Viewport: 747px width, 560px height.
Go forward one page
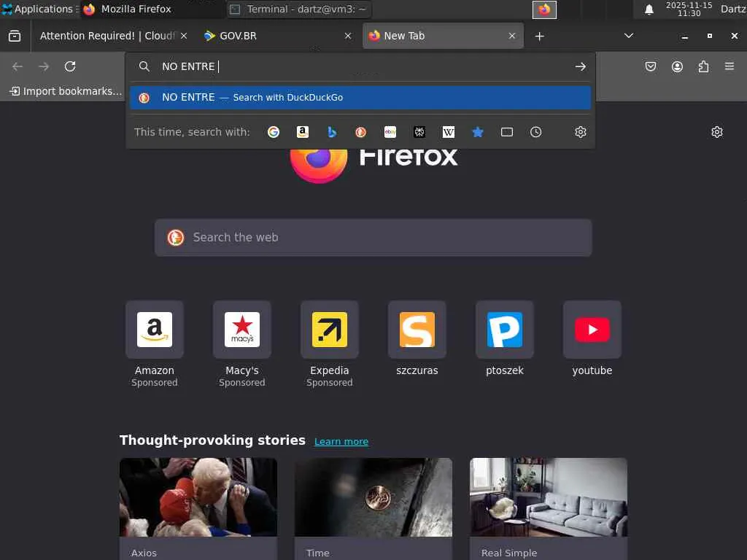44,66
